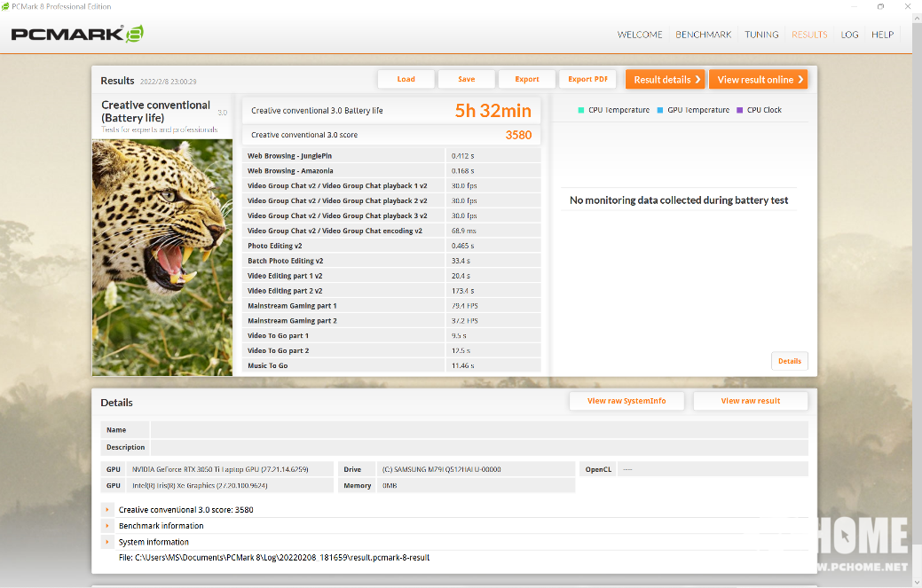Image resolution: width=922 pixels, height=588 pixels.
Task: Select the RESULTS tab
Action: tap(809, 35)
